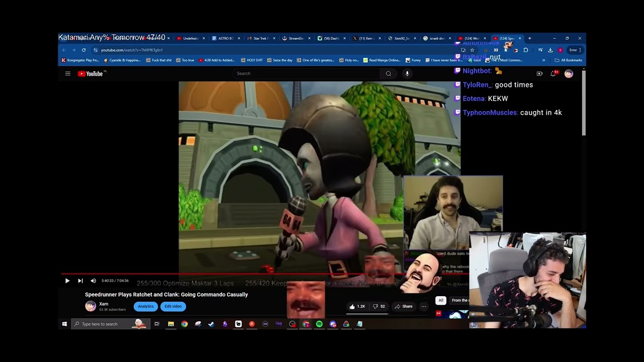Open the Read Manga Online bookmark
Screen dimensions: 644x362
click(382, 60)
